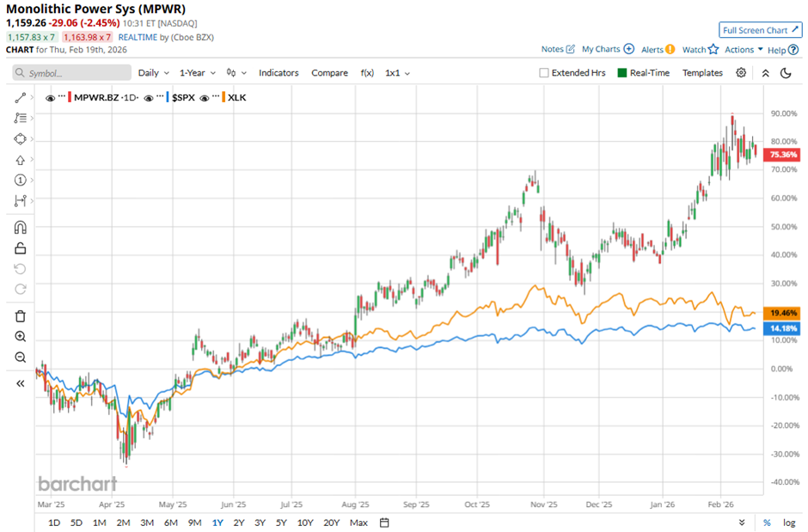Click the Full Screen Chart button
The width and height of the screenshot is (808, 532).
click(760, 30)
